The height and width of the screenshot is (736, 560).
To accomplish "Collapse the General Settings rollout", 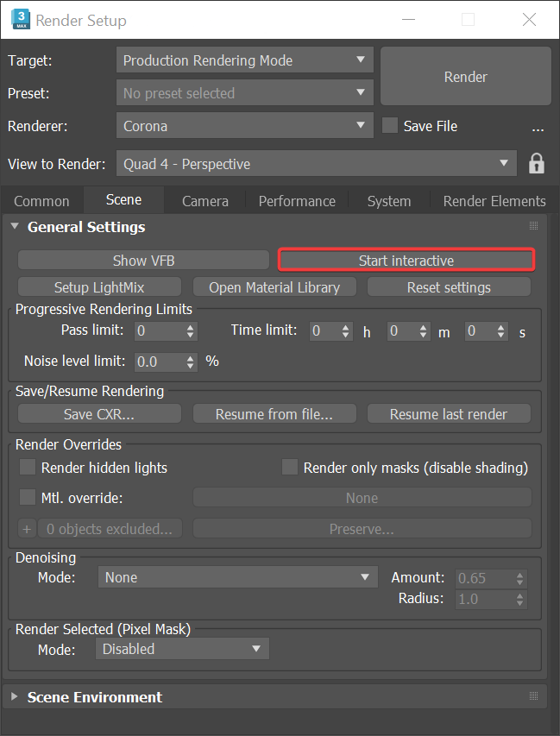I will click(x=15, y=226).
